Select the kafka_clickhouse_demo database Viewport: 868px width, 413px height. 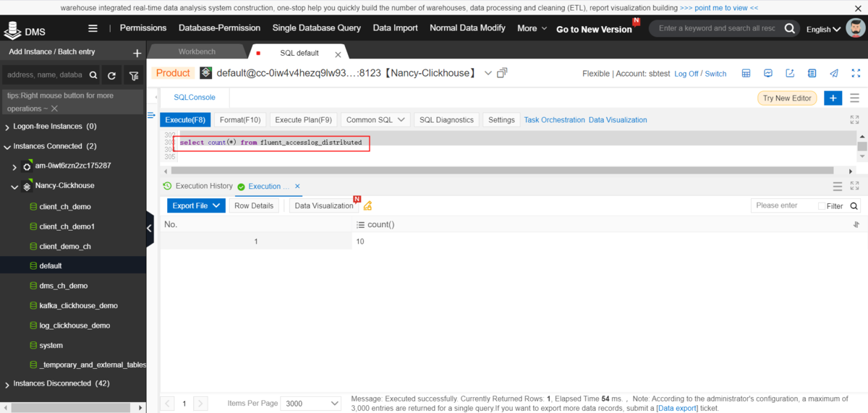(78, 306)
